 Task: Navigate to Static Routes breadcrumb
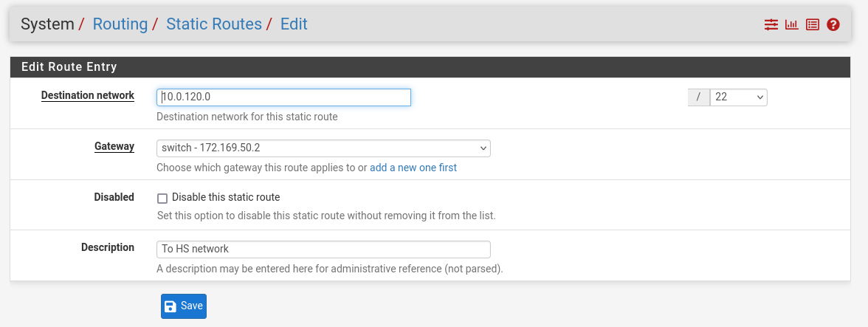click(214, 24)
